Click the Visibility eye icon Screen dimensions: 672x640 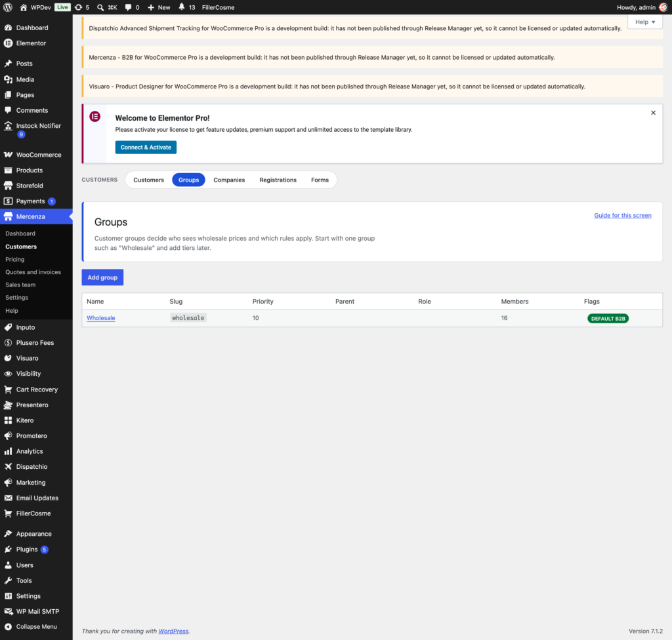(8, 374)
